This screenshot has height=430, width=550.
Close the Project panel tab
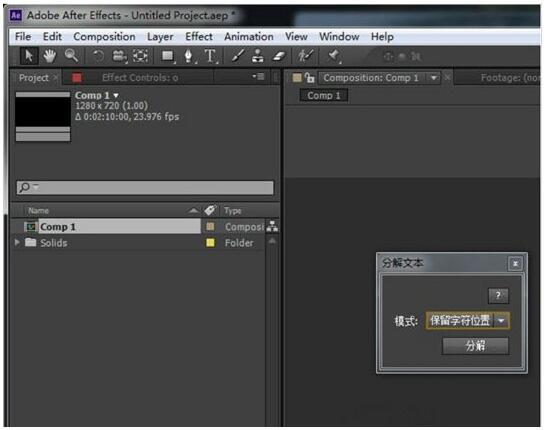point(56,78)
